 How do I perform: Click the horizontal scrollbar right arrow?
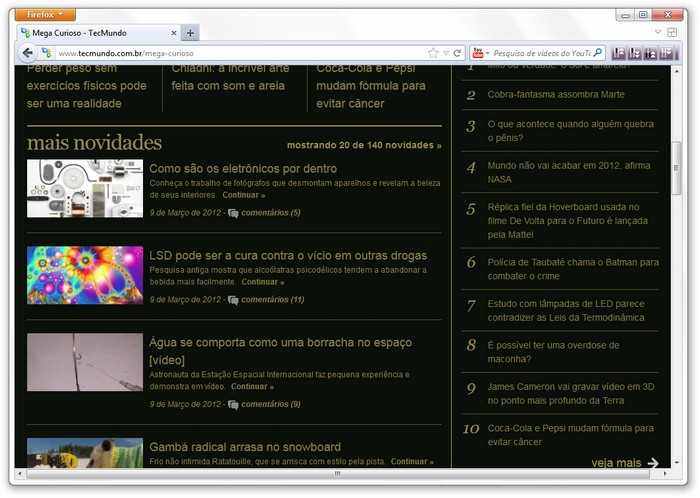click(x=665, y=473)
